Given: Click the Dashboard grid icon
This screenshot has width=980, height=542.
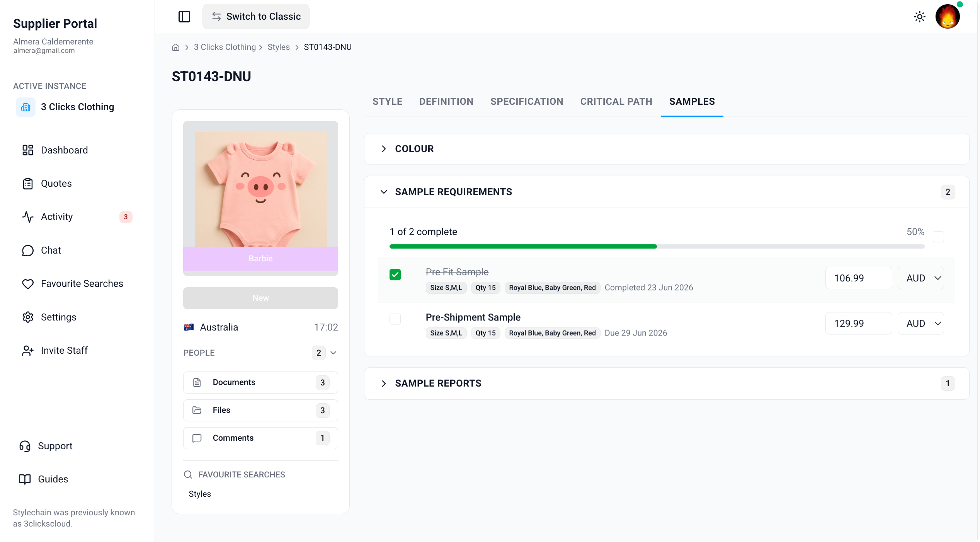Looking at the screenshot, I should point(28,150).
